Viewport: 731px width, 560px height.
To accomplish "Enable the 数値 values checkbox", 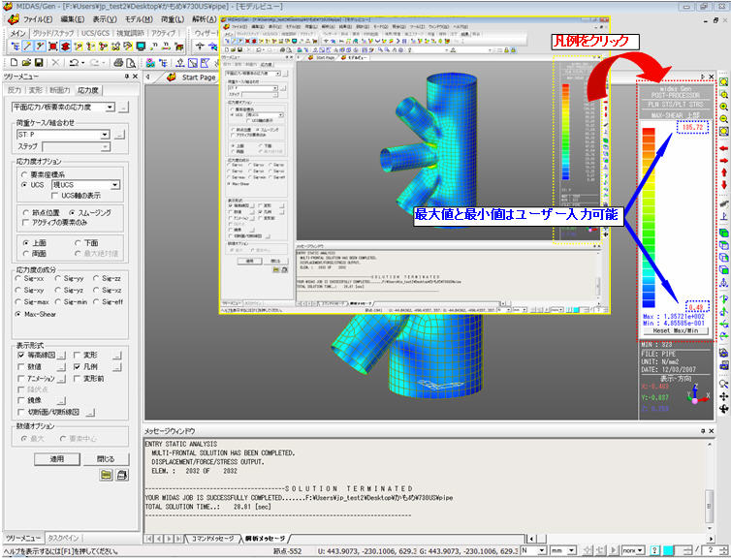I will point(20,366).
